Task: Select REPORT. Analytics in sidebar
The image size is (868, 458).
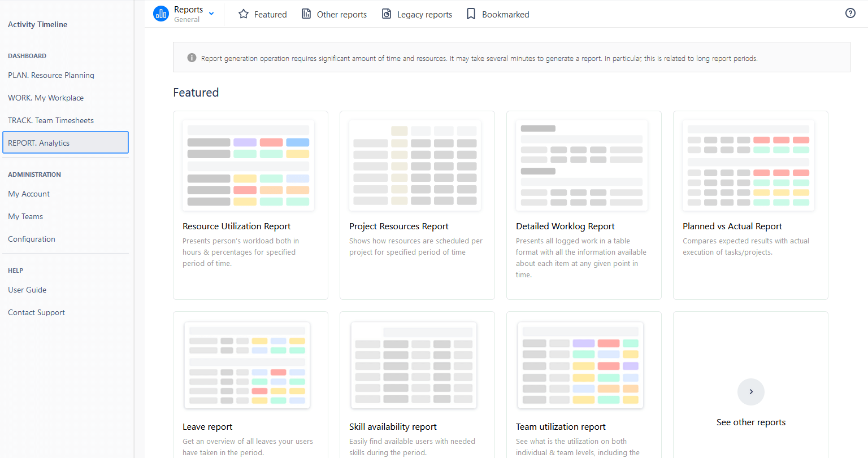Action: (66, 142)
